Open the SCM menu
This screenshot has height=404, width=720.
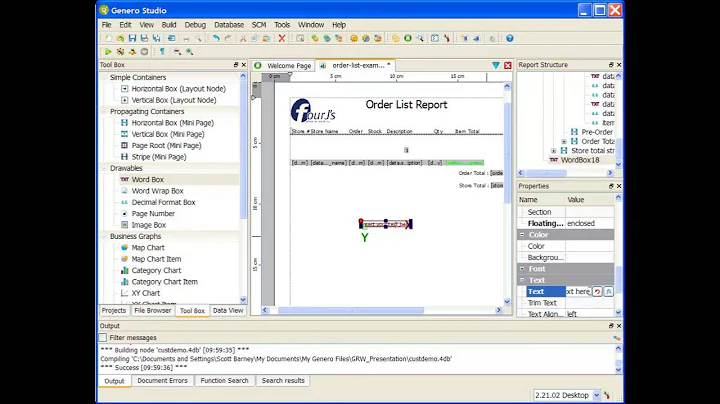click(259, 25)
